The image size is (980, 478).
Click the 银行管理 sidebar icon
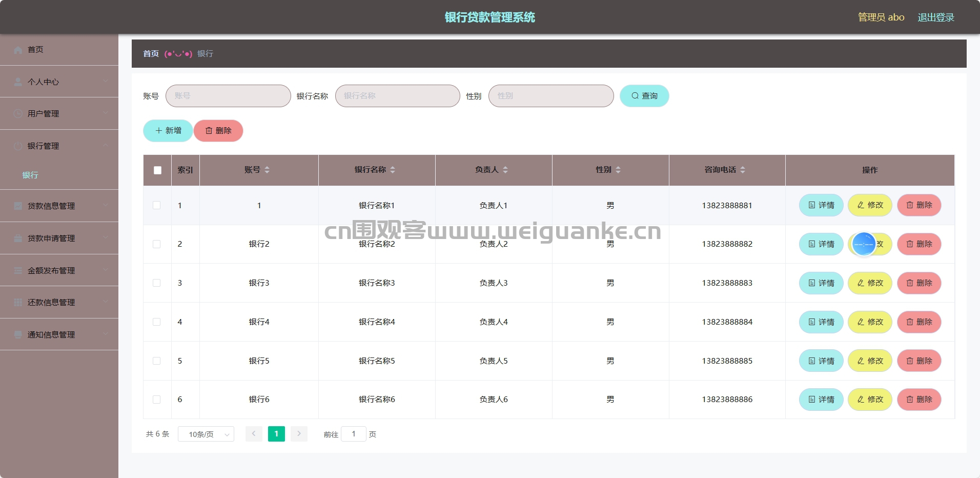click(x=18, y=146)
